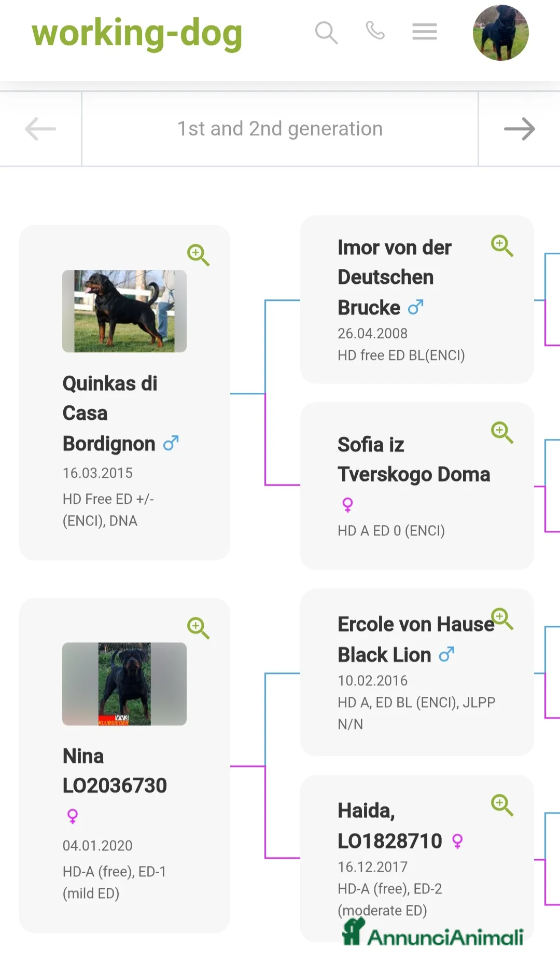Click the female symbol next to Haida LO1828710

point(458,841)
